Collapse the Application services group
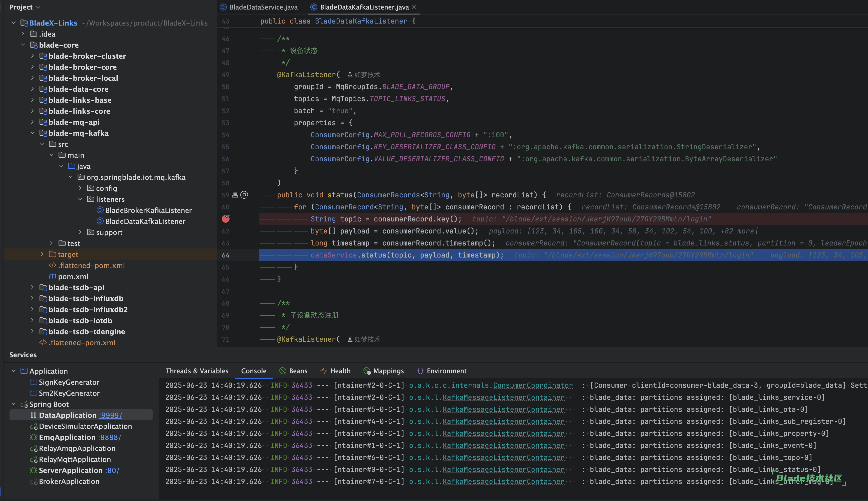 click(x=14, y=371)
